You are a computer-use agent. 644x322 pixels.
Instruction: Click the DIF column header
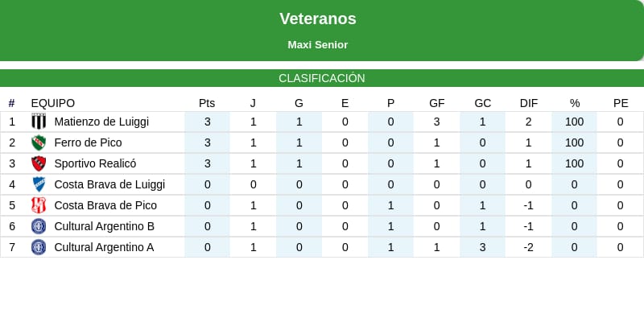(x=529, y=103)
